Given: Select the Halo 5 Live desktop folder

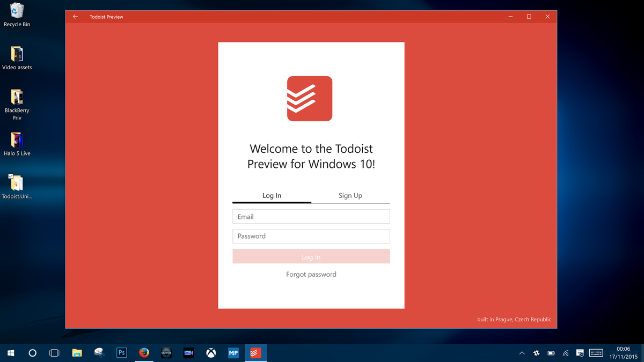Looking at the screenshot, I should click(x=17, y=144).
